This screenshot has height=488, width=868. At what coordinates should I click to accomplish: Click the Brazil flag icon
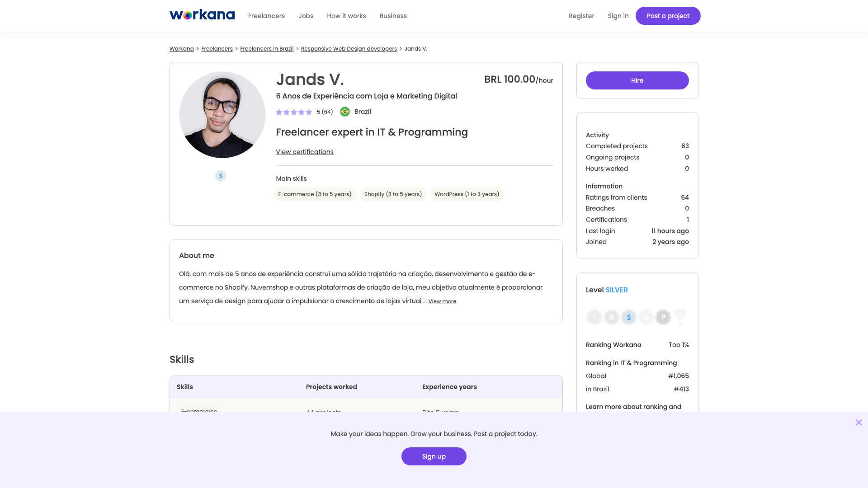tap(345, 112)
